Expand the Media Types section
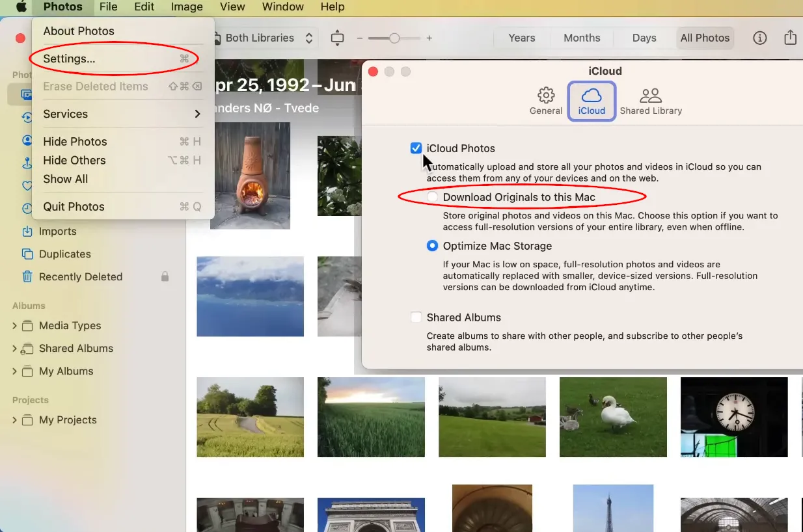The image size is (803, 532). coord(13,325)
